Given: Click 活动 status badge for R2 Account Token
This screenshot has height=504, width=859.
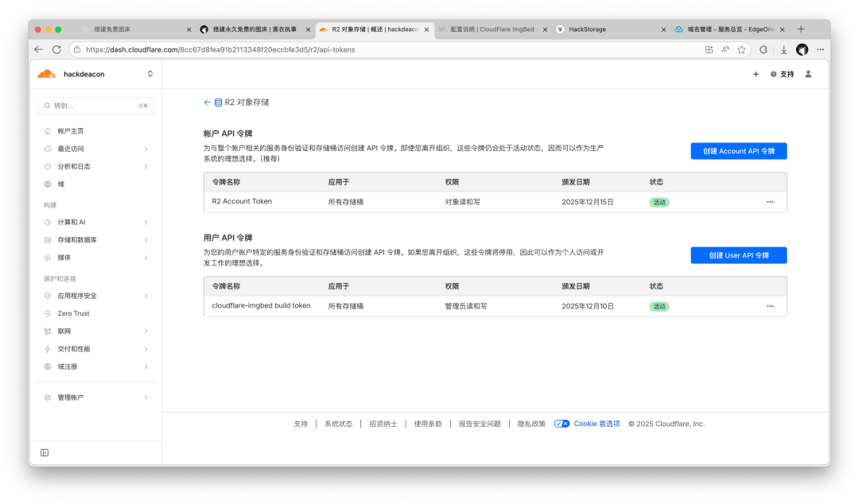Looking at the screenshot, I should (x=659, y=202).
